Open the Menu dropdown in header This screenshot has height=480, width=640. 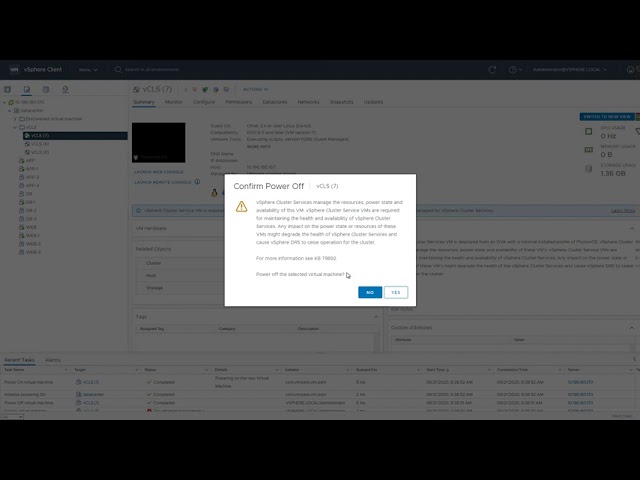(88, 70)
